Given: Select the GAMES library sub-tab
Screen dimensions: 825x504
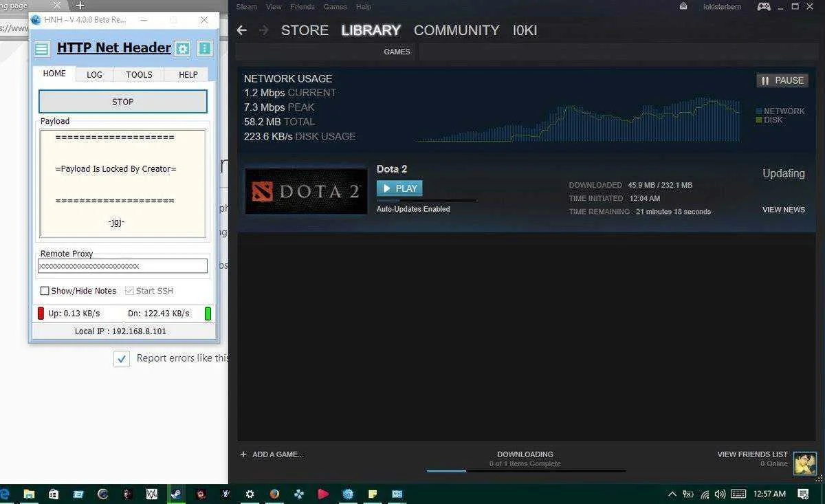Looking at the screenshot, I should (397, 52).
